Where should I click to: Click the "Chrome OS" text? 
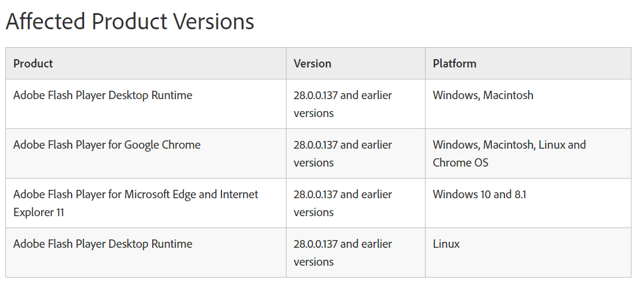coord(460,162)
